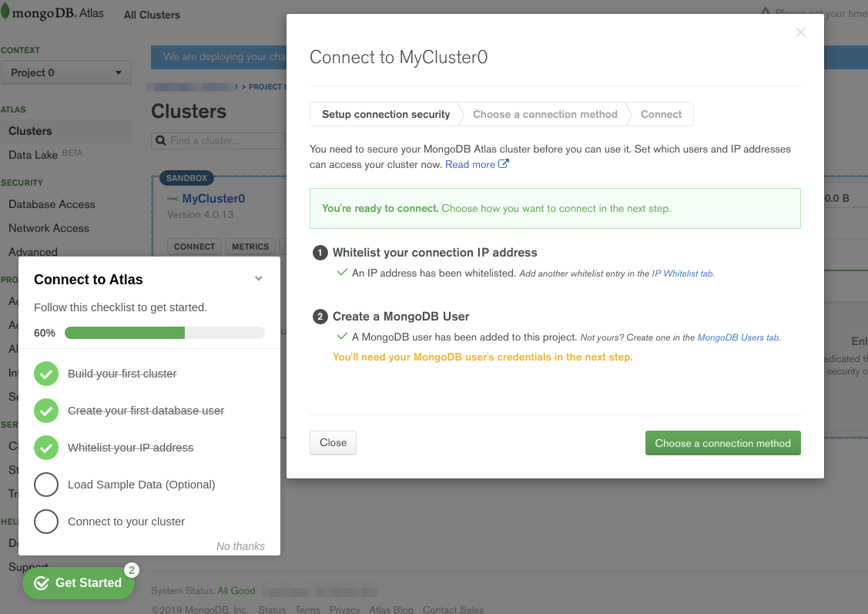Check the Load Sample Data (Optional) circle
Viewport: 868px width, 614px height.
click(x=46, y=485)
